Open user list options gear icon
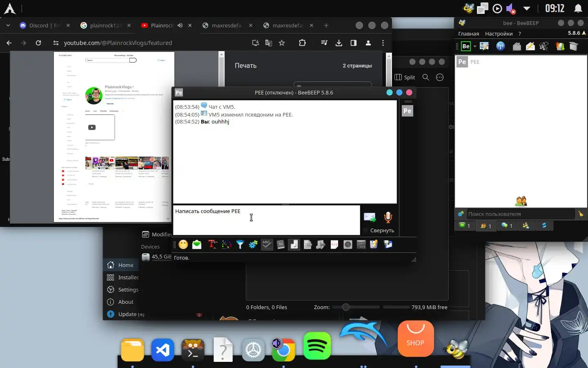Screen dimensions: 588x368 point(461,214)
